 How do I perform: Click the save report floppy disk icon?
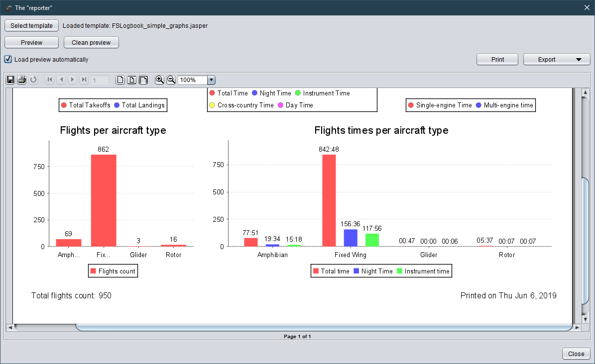coord(10,80)
